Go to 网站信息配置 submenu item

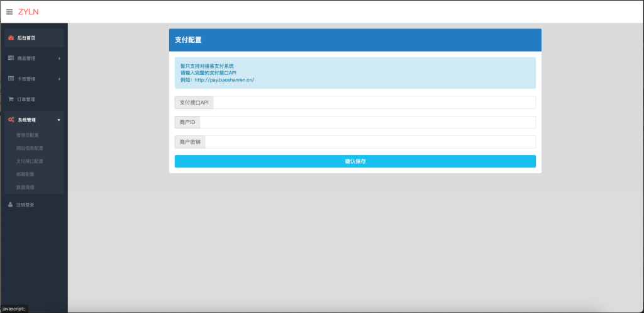30,148
